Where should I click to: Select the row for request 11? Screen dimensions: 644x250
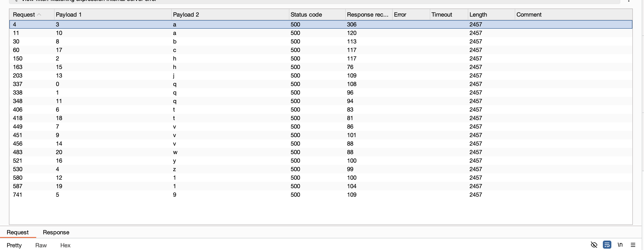coord(321,33)
